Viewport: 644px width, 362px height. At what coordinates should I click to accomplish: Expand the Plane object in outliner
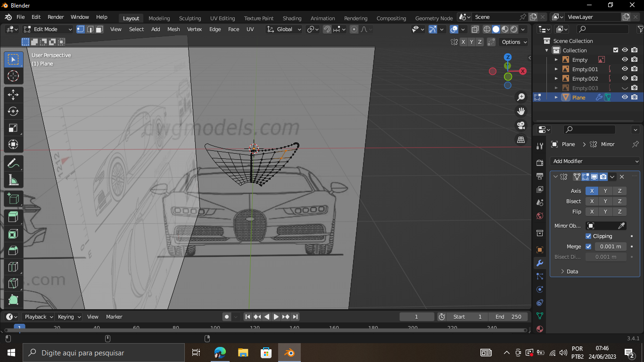click(556, 98)
